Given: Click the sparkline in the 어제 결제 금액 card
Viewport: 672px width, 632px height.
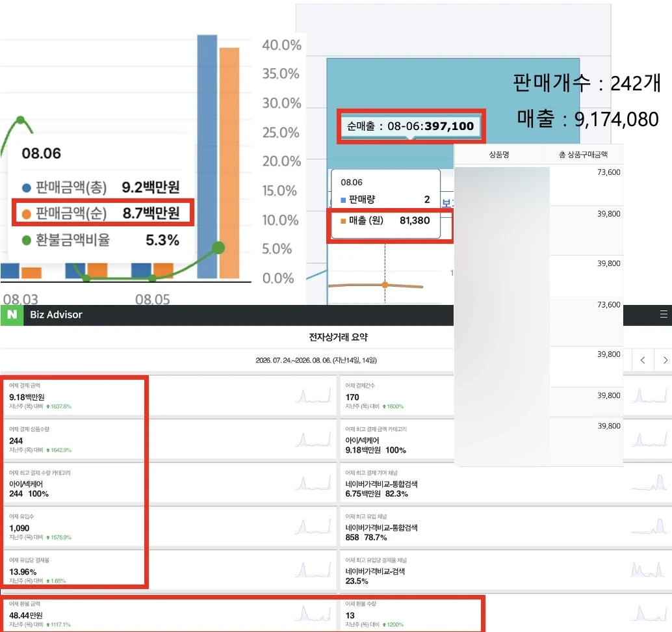Looking at the screenshot, I should (313, 395).
